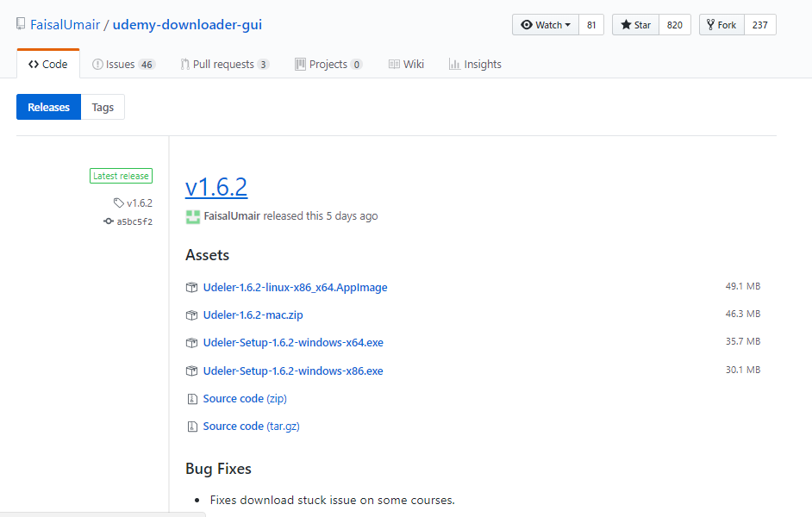
Task: Click the 49.1 MB size text
Action: (742, 286)
